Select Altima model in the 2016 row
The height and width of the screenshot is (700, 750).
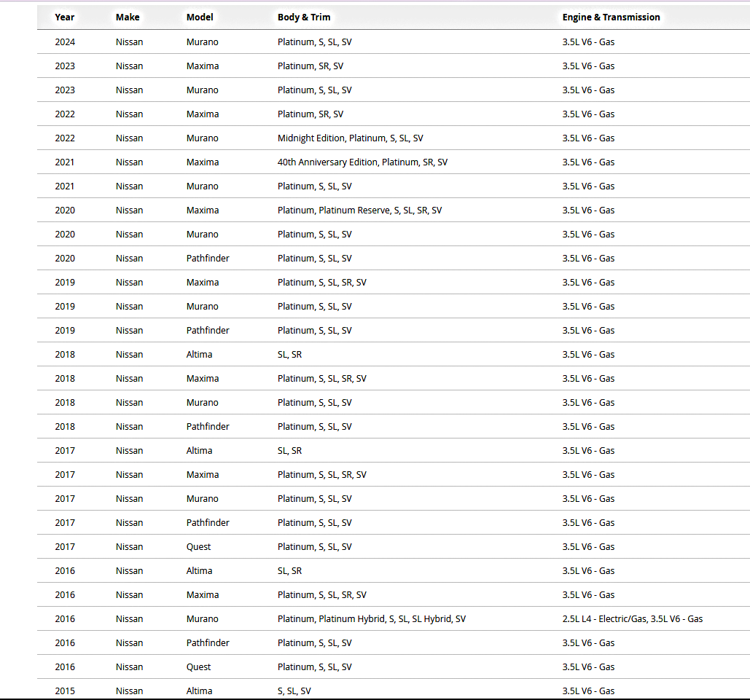200,571
